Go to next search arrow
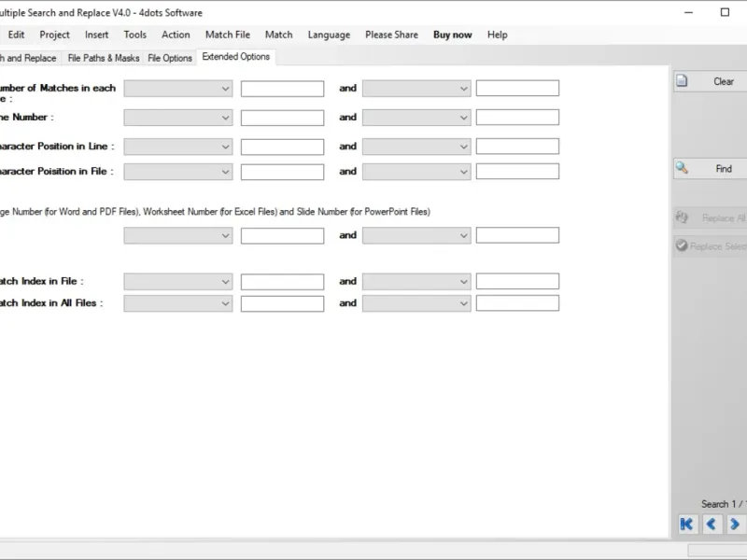 click(x=735, y=525)
